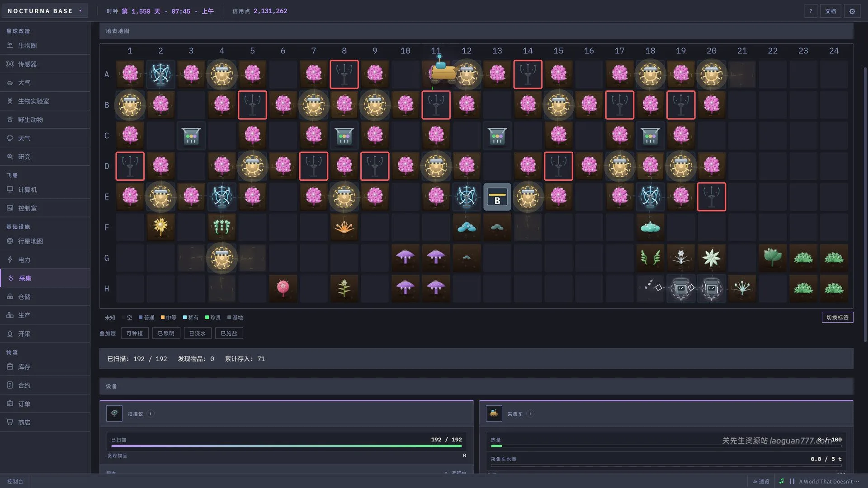
Task: Open 合约 contracts page
Action: [45, 385]
